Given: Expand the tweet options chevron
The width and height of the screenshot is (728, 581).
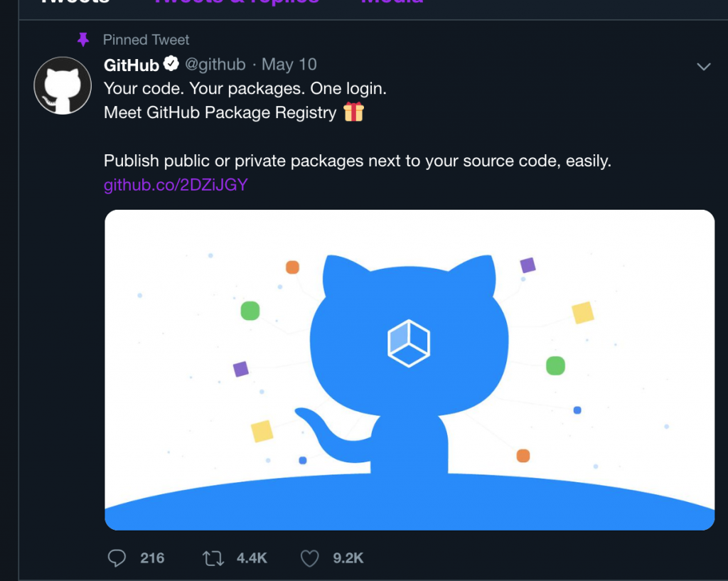Looking at the screenshot, I should click(704, 66).
